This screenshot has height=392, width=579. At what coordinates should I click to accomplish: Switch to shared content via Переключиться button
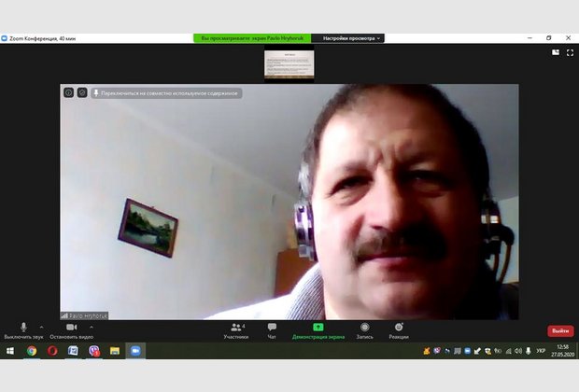tap(166, 93)
